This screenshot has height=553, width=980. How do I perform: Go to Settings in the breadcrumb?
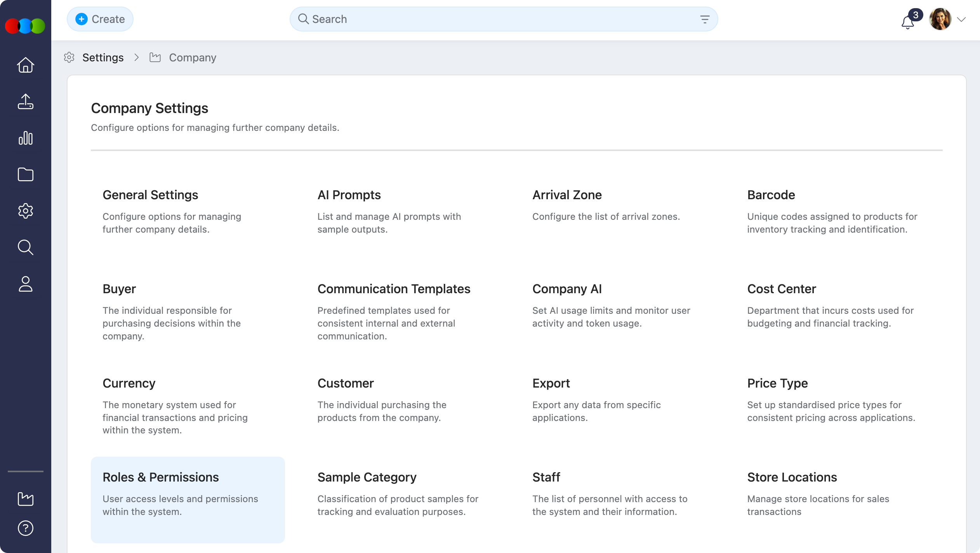(x=103, y=57)
